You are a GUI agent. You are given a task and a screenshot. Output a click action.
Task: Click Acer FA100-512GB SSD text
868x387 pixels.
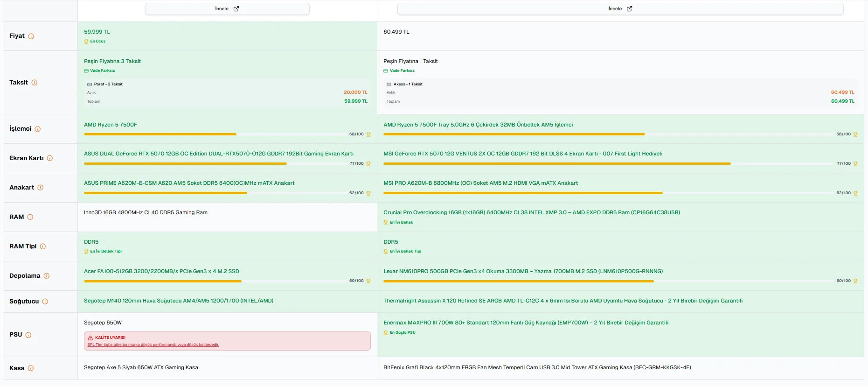click(x=161, y=272)
